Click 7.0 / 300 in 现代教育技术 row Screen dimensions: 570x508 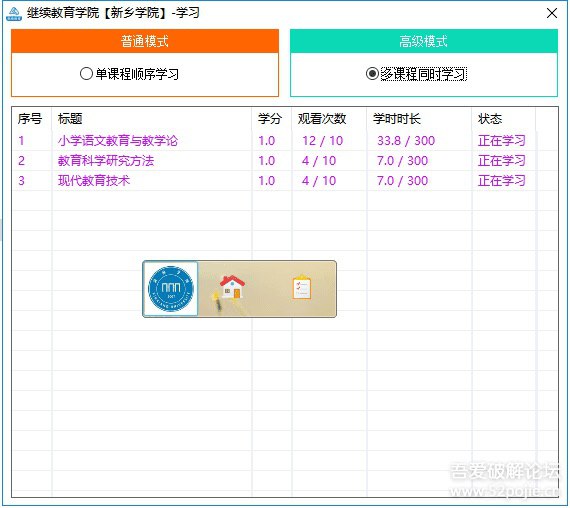point(402,181)
